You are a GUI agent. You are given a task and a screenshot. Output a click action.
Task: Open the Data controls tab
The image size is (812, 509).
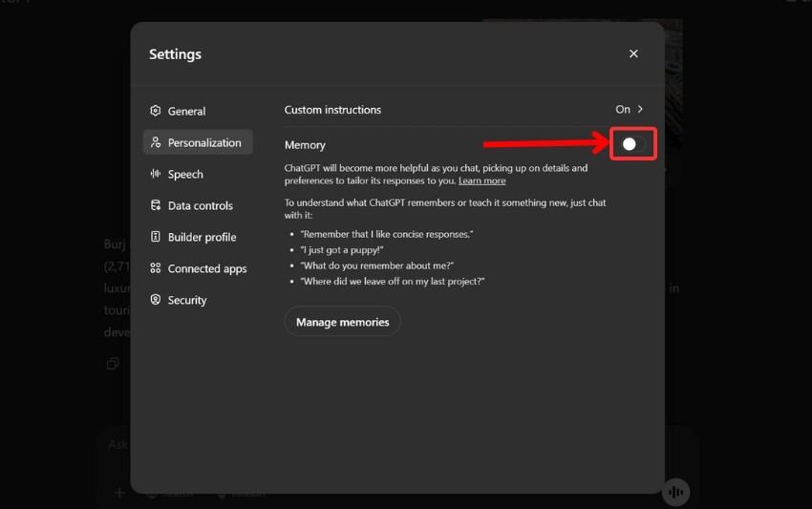(x=198, y=205)
